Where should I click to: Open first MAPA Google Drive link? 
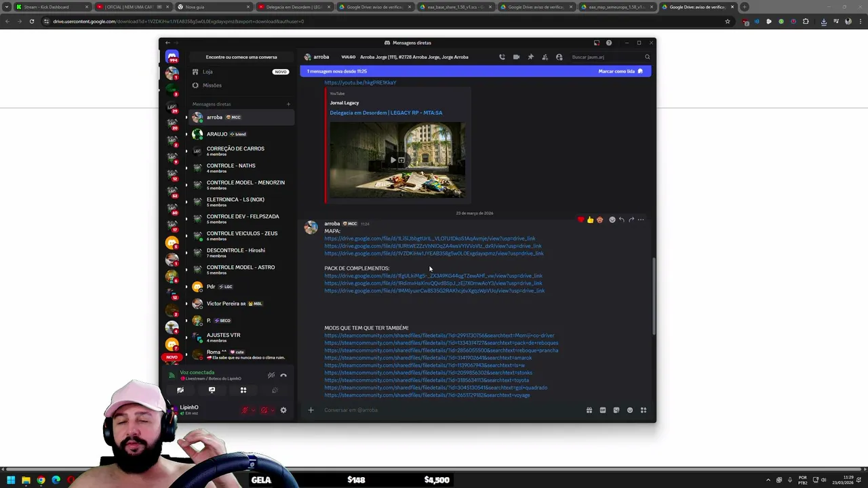click(429, 239)
